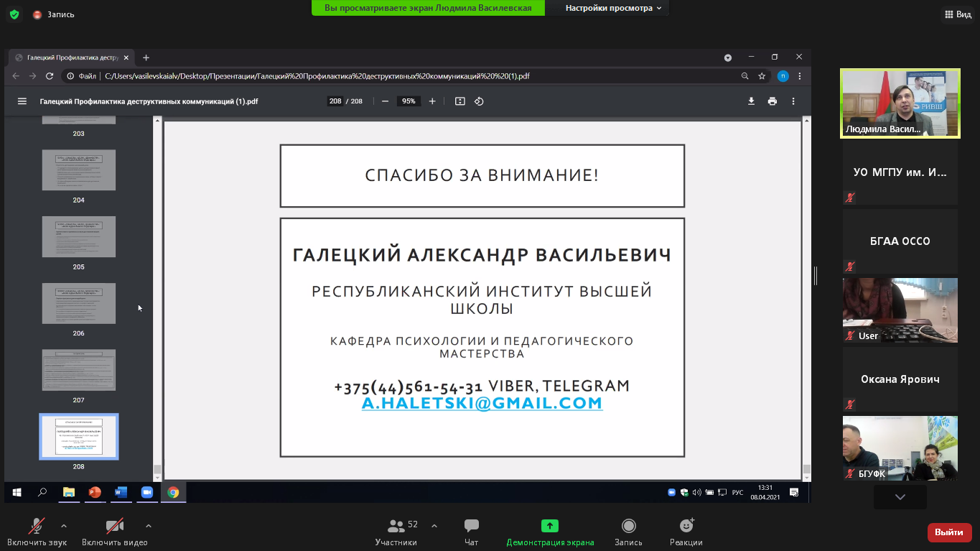Image resolution: width=980 pixels, height=551 pixels.
Task: Open a new Chrome tab
Action: coord(146,57)
